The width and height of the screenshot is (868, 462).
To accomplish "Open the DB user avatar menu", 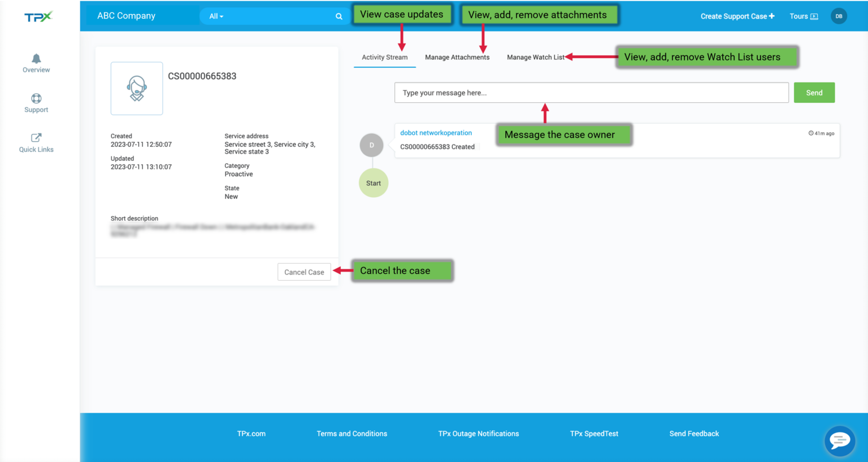I will point(839,16).
